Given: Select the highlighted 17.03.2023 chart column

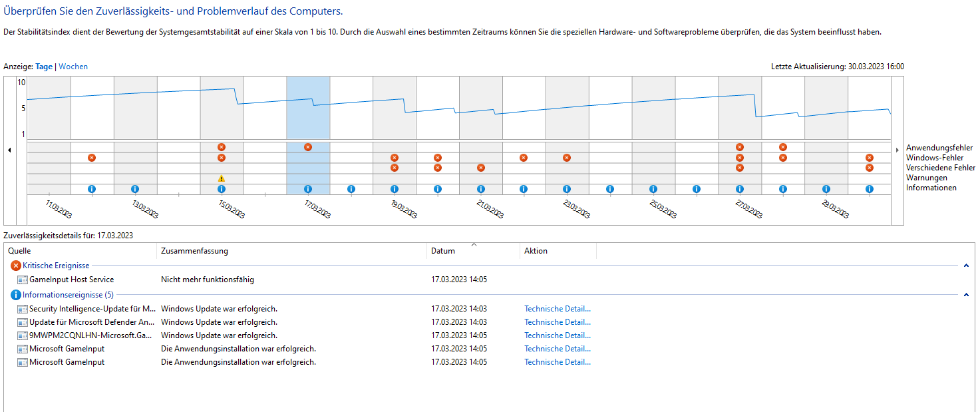Looking at the screenshot, I should [x=308, y=135].
